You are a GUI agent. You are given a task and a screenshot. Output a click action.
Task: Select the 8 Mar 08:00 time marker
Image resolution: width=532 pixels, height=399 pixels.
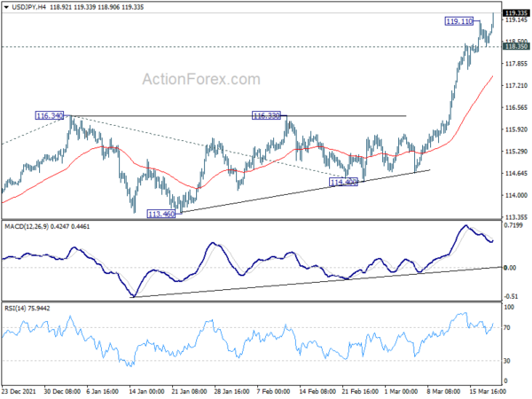click(442, 392)
